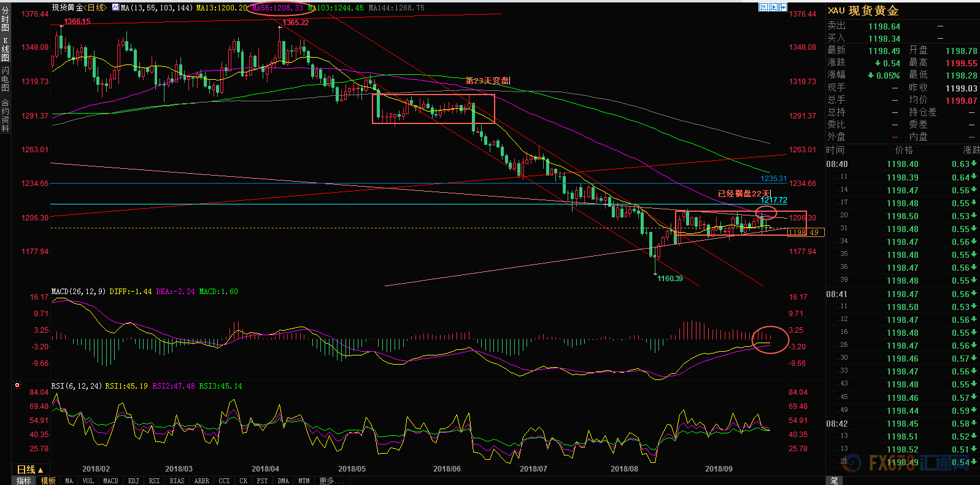This screenshot has width=980, height=485.
Task: Click the MA indicator chart icon beside 日线
Action: [x=115, y=8]
